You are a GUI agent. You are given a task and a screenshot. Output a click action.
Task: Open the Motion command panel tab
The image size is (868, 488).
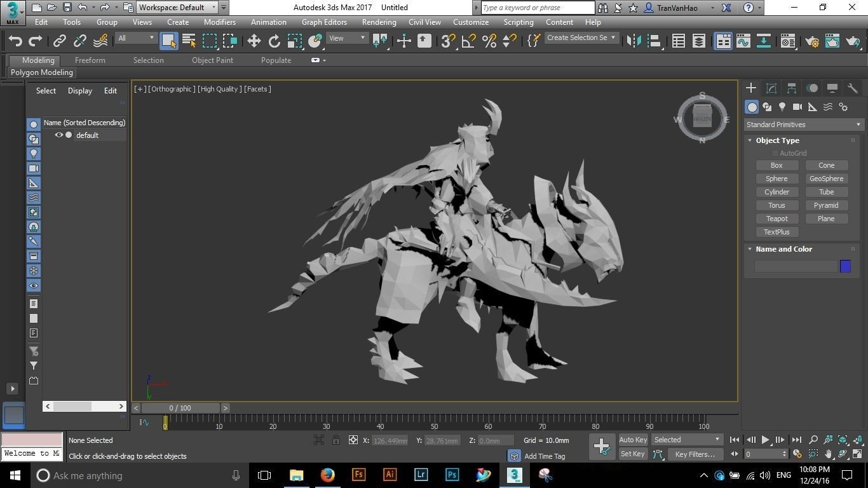pos(812,88)
